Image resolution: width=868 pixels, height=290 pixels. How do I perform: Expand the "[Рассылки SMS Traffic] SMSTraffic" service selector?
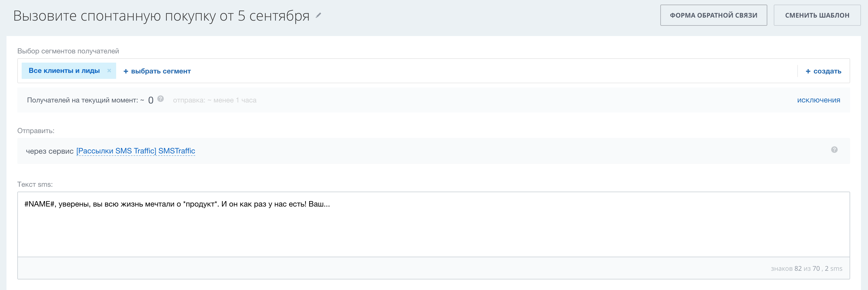tap(136, 151)
